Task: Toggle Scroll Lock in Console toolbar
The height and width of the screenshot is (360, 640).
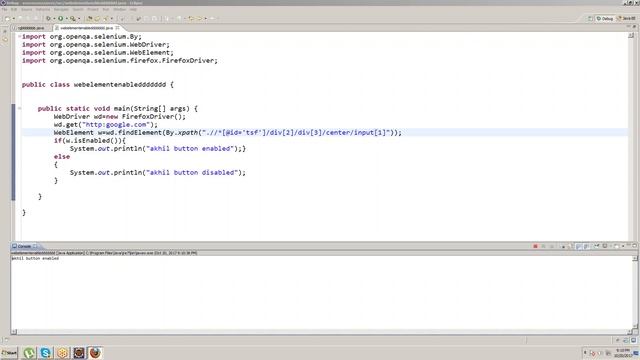Action: click(570, 246)
